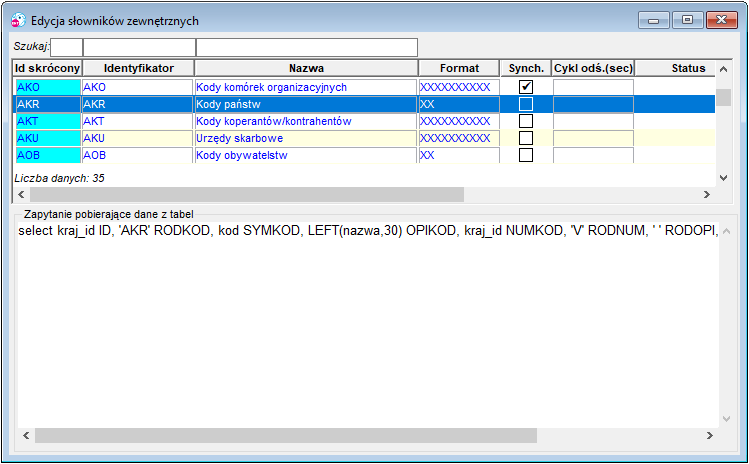Click the widest Szukaj name search field

307,47
